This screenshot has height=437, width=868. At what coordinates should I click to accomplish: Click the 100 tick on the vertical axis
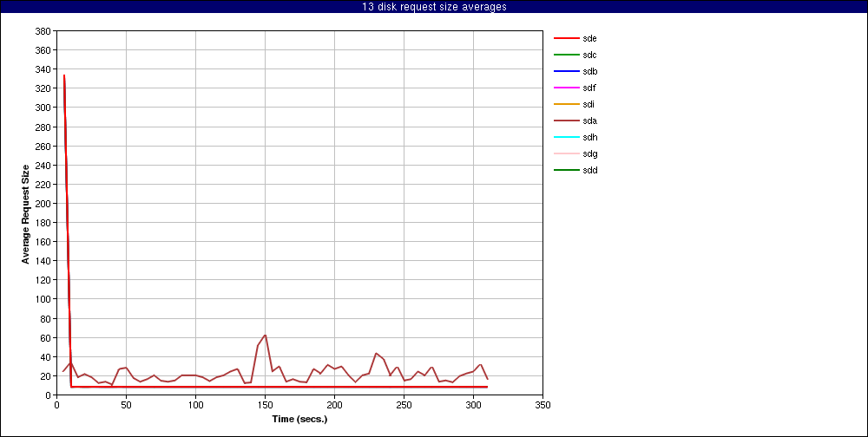tap(45, 299)
